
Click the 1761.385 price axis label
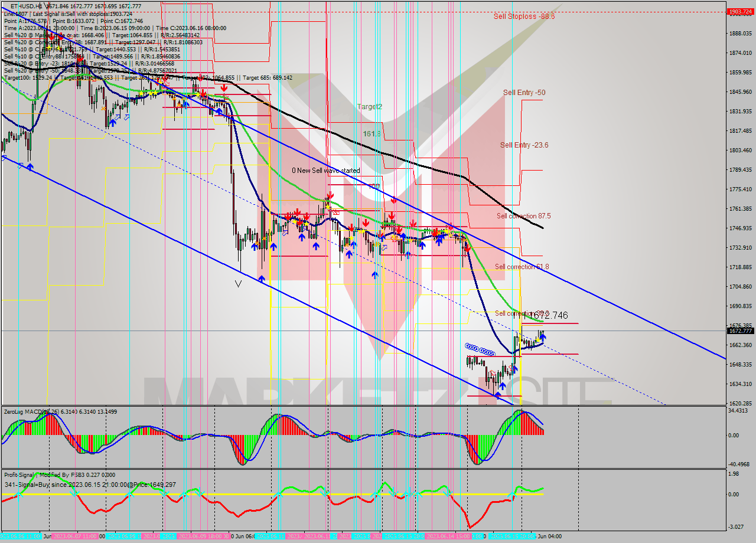tap(740, 209)
